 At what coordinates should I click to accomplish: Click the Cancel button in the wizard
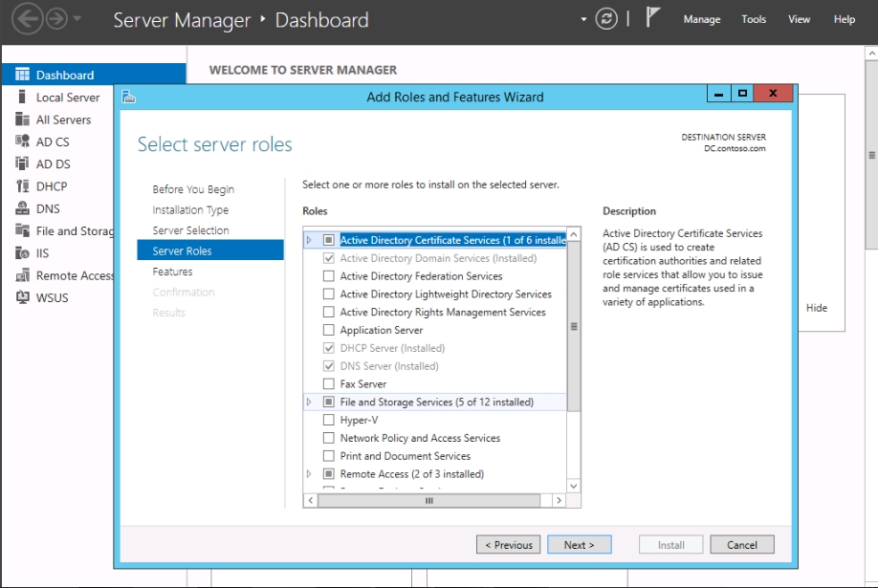pos(742,545)
